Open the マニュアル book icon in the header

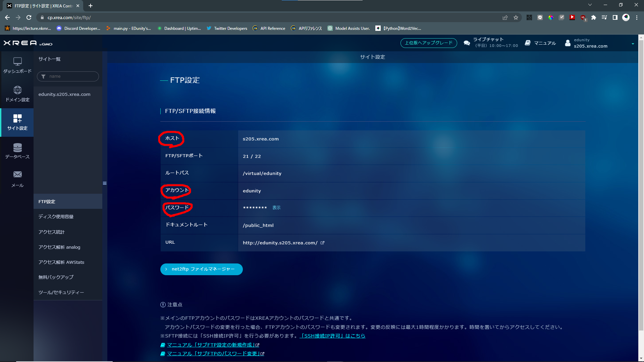tap(528, 43)
